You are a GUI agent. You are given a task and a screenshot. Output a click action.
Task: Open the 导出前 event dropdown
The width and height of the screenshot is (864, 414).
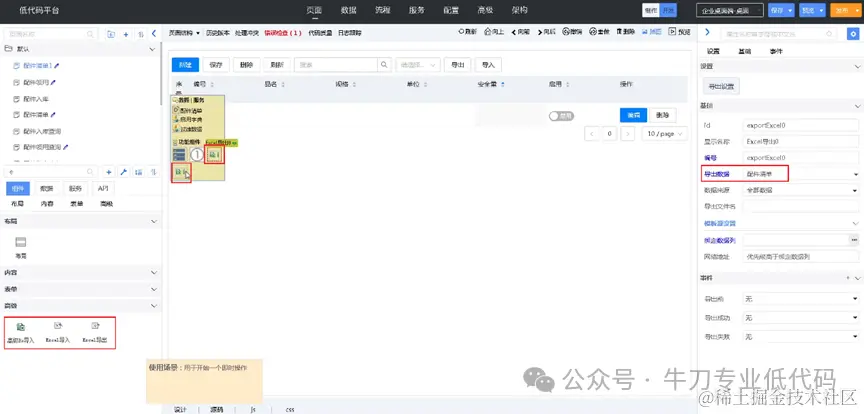801,299
